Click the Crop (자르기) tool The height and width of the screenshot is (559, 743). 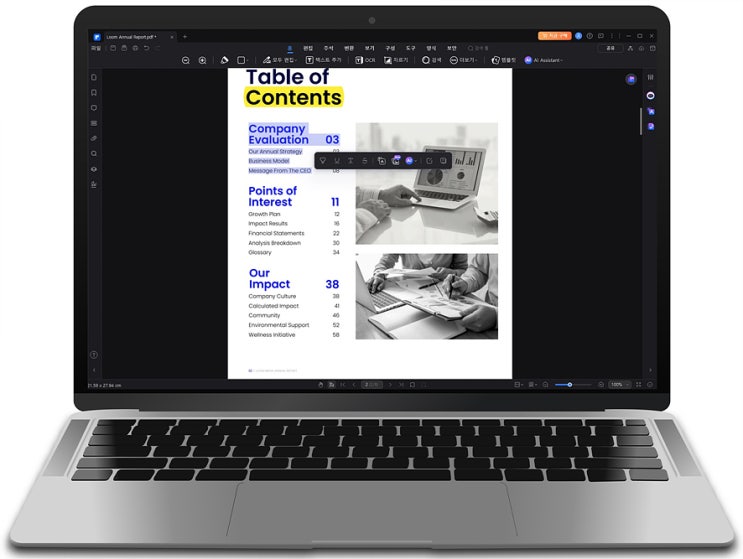[396, 60]
